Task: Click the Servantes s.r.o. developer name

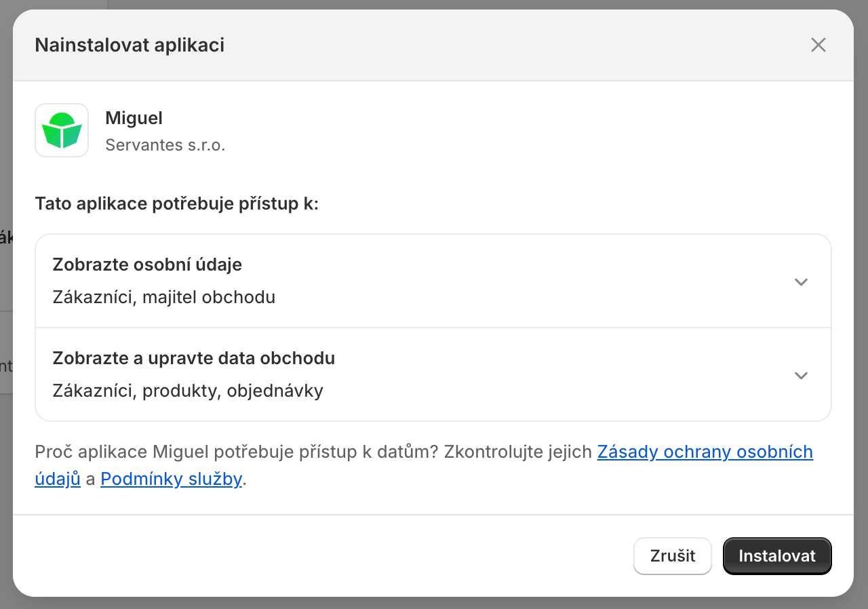Action: tap(165, 145)
